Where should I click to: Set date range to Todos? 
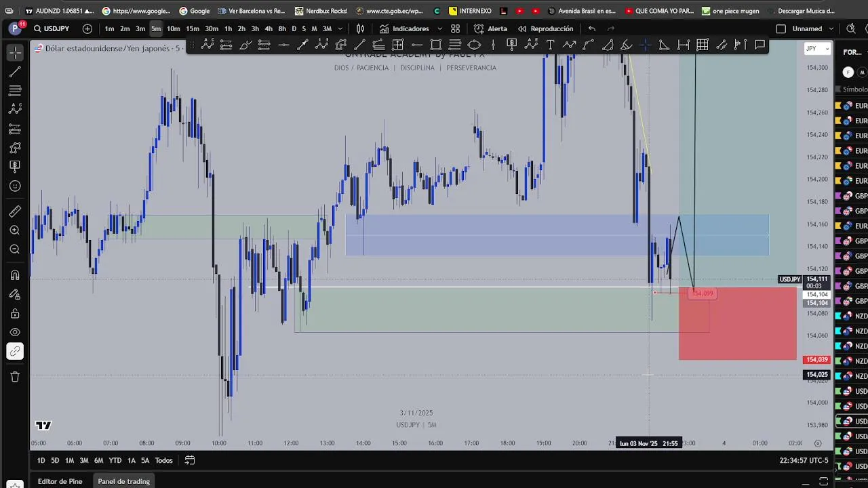(163, 460)
